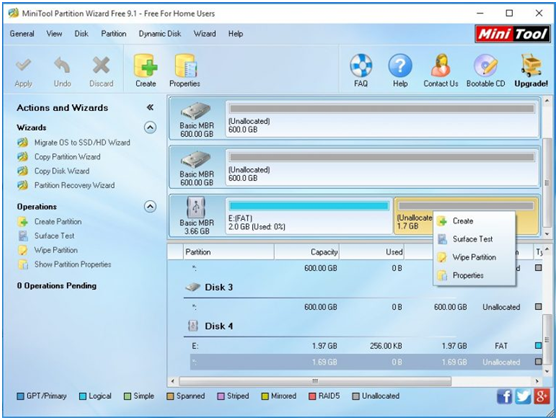Click the Create toolbar icon
558x420 pixels.
pyautogui.click(x=146, y=65)
